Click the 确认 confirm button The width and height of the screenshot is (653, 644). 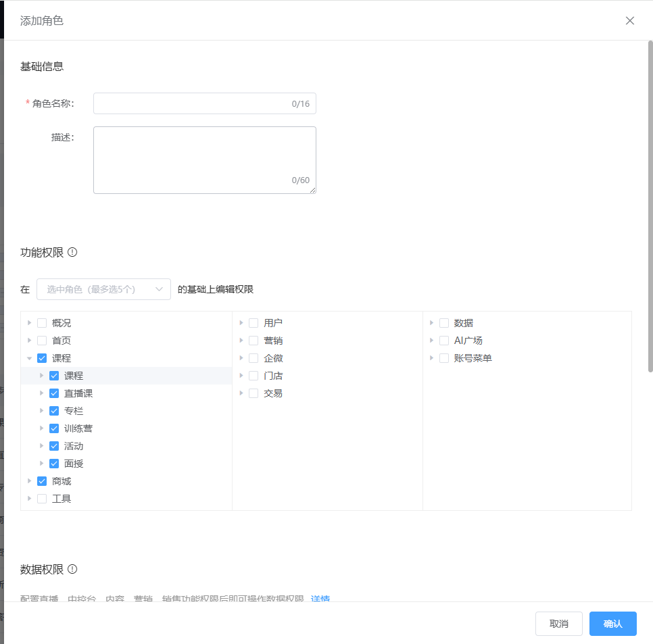click(x=612, y=623)
